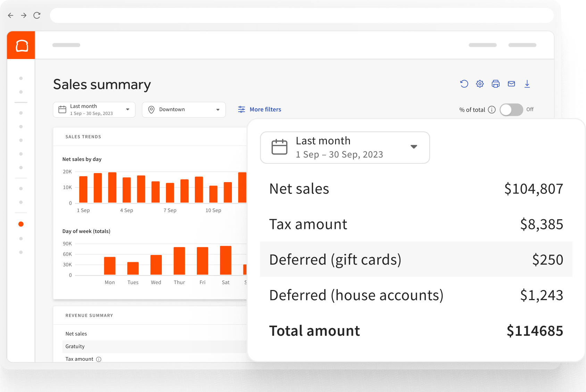Open the Downtown location dropdown
Image resolution: width=586 pixels, height=392 pixels.
pos(184,110)
